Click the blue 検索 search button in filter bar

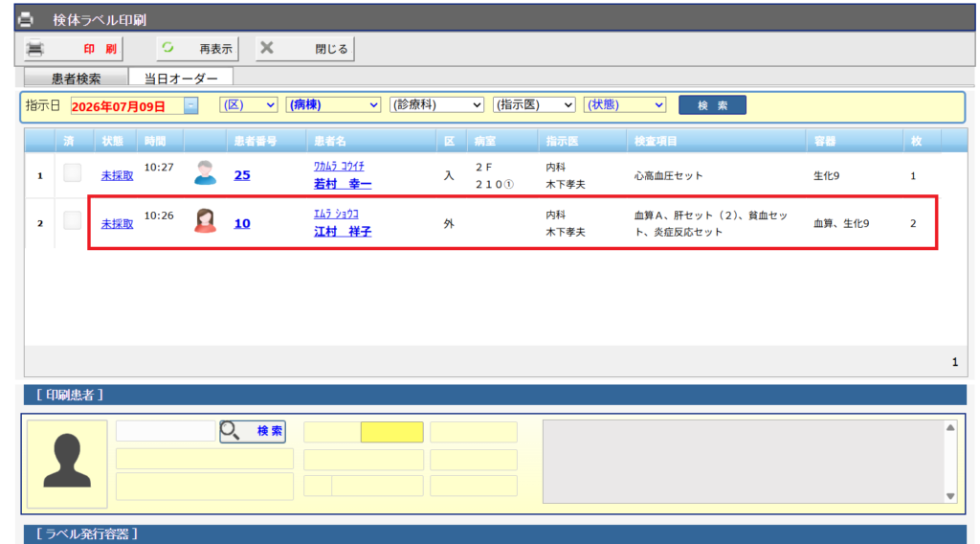[x=712, y=105]
